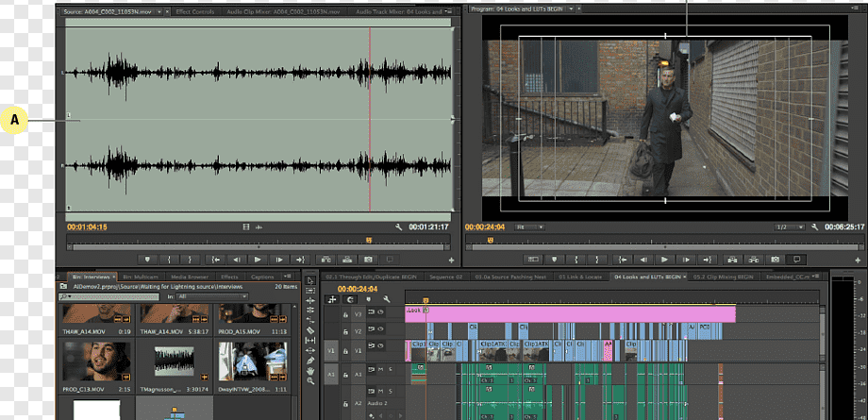Select the Razor tool in Tools panel
The height and width of the screenshot is (420, 868).
(x=310, y=328)
